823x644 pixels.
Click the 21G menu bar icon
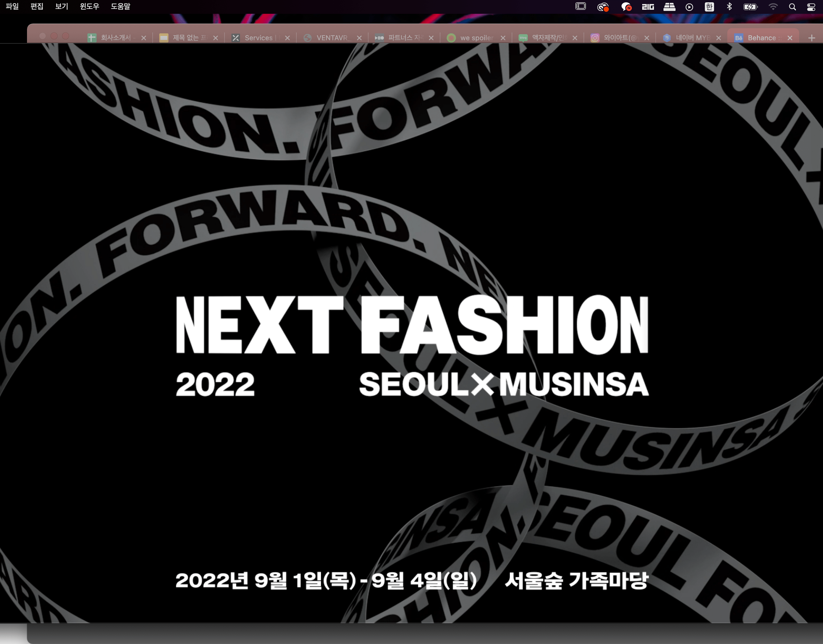pyautogui.click(x=648, y=7)
